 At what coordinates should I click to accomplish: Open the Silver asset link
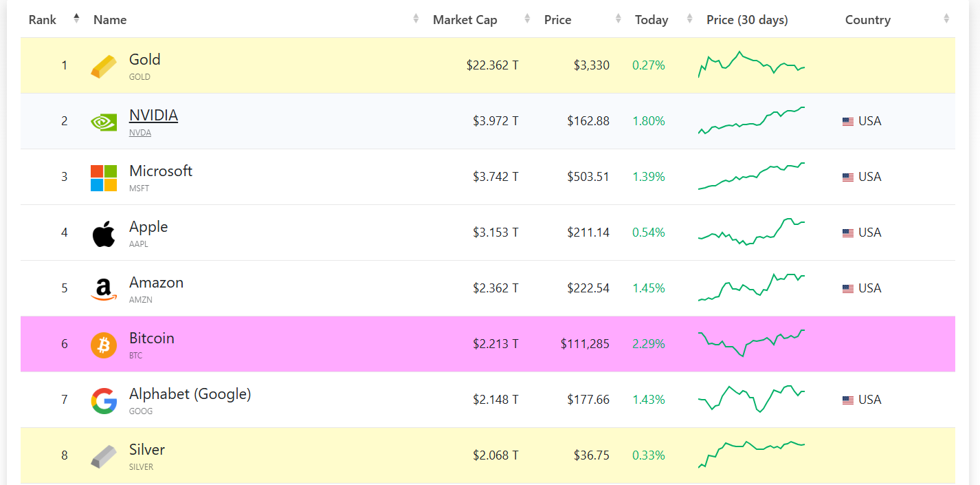pyautogui.click(x=147, y=450)
